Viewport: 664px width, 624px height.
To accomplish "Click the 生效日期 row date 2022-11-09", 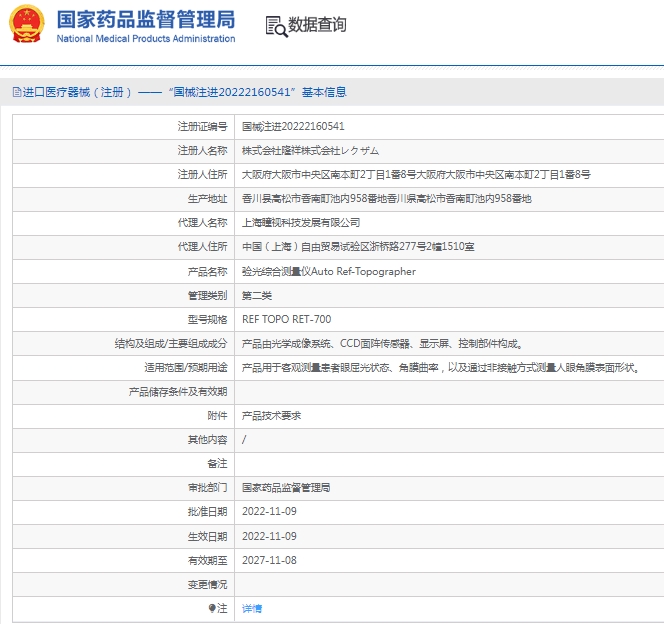I will pos(269,536).
